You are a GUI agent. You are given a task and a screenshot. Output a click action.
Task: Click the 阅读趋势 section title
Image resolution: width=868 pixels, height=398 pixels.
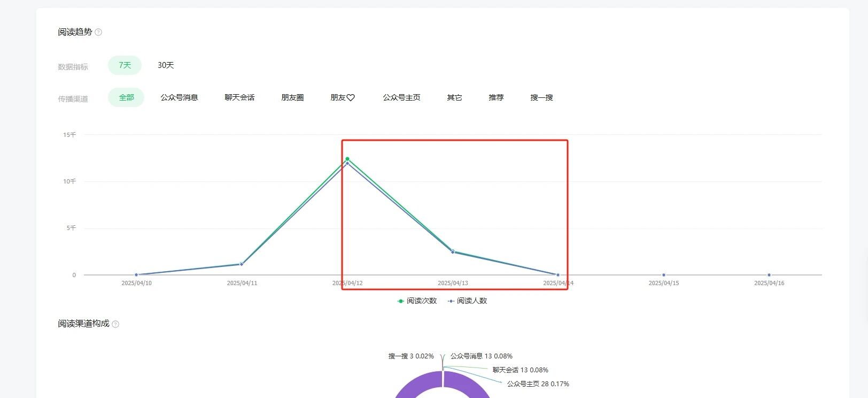point(75,32)
